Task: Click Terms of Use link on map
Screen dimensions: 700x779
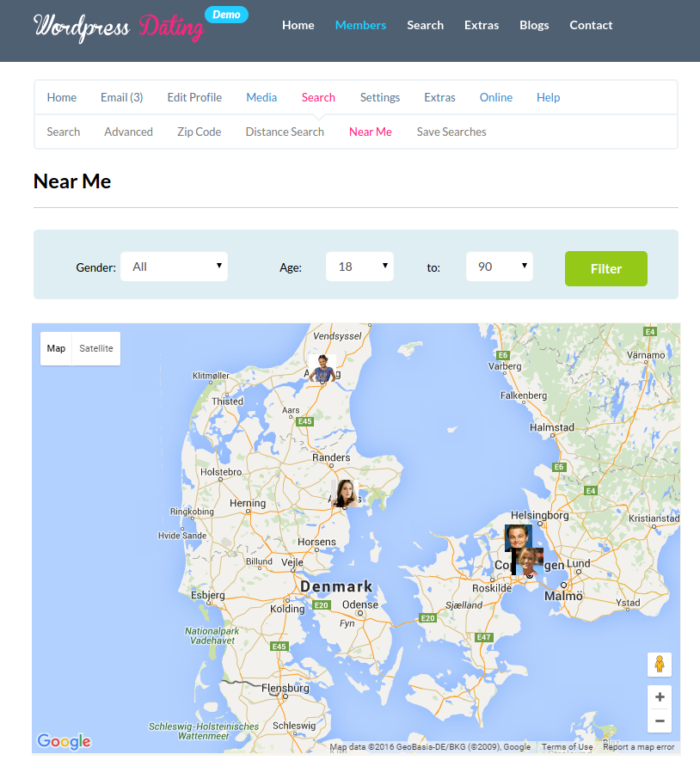Action: (x=567, y=746)
